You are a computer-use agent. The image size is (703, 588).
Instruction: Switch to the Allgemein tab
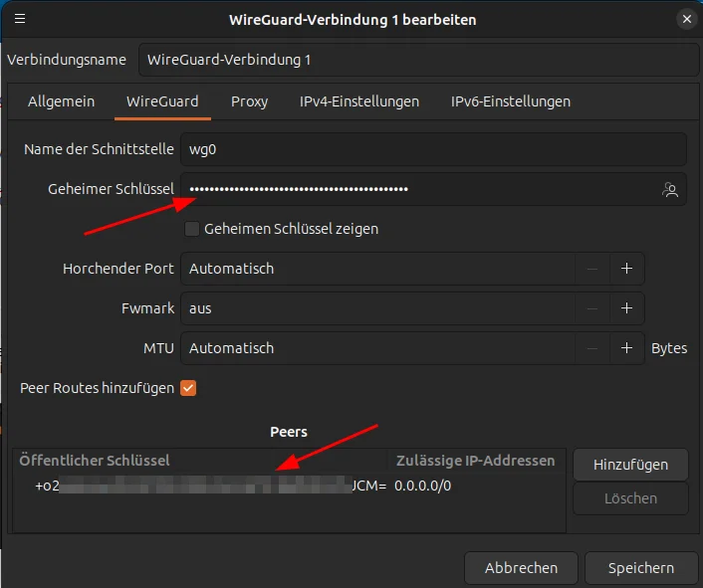tap(62, 101)
